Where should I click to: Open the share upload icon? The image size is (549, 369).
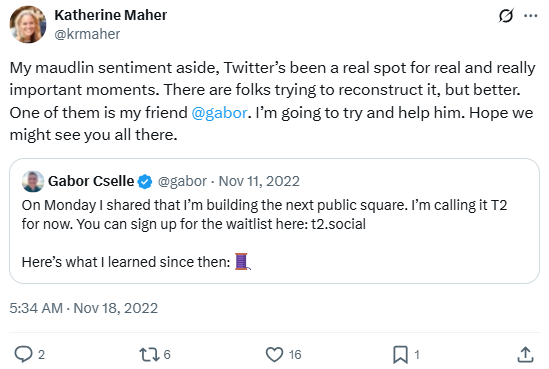point(525,354)
